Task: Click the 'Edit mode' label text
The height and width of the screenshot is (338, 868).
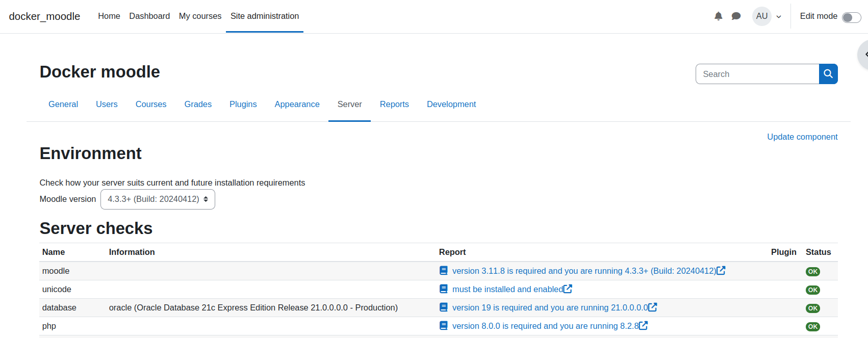Action: click(819, 16)
